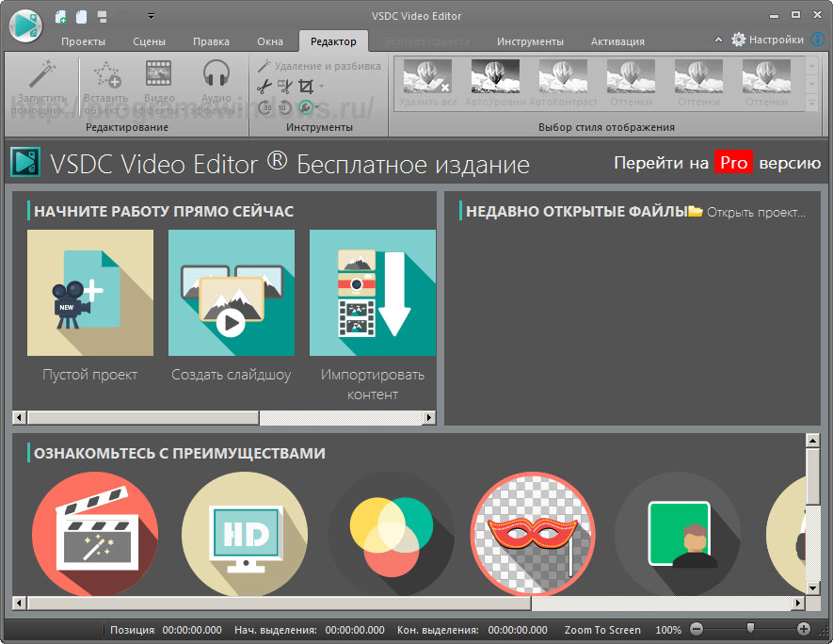The image size is (833, 644).
Task: Click up arrow of features vertical scrollbar
Action: pyautogui.click(x=813, y=440)
